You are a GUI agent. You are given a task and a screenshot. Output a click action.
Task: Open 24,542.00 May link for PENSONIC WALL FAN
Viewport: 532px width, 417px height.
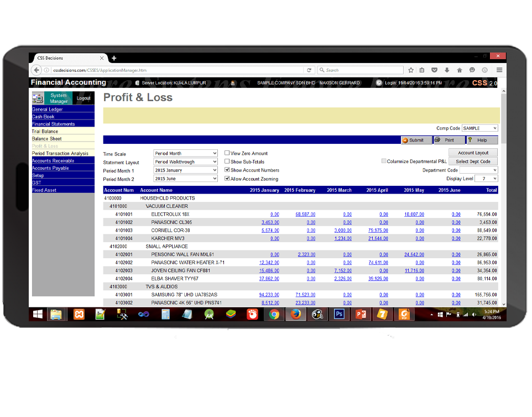click(414, 254)
